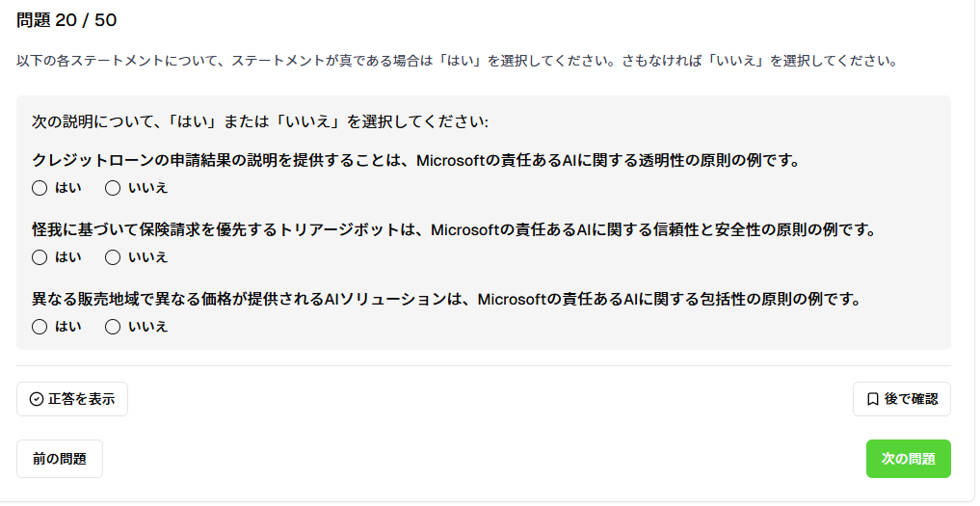This screenshot has width=980, height=506.
Task: Choose いいえ for the triage bot reliability statement
Action: click(x=113, y=257)
